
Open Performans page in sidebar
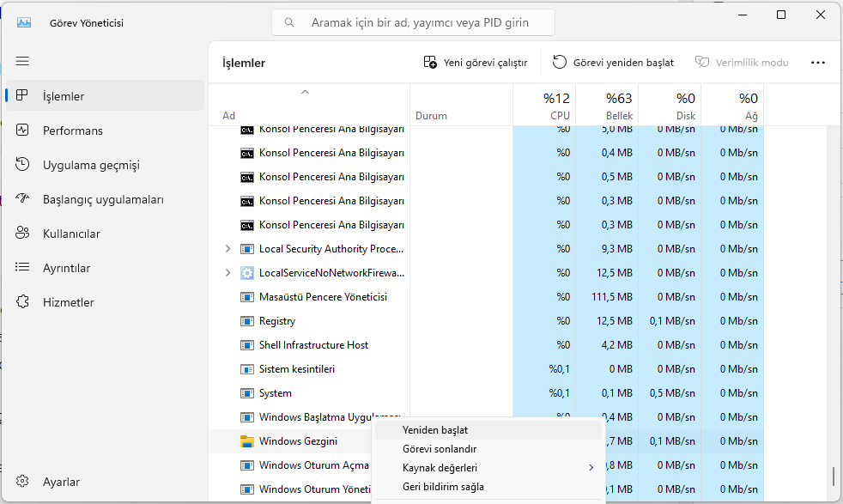73,131
